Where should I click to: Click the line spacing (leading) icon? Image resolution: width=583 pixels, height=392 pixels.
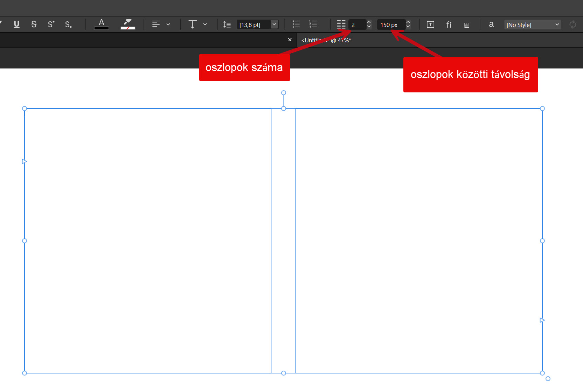227,24
